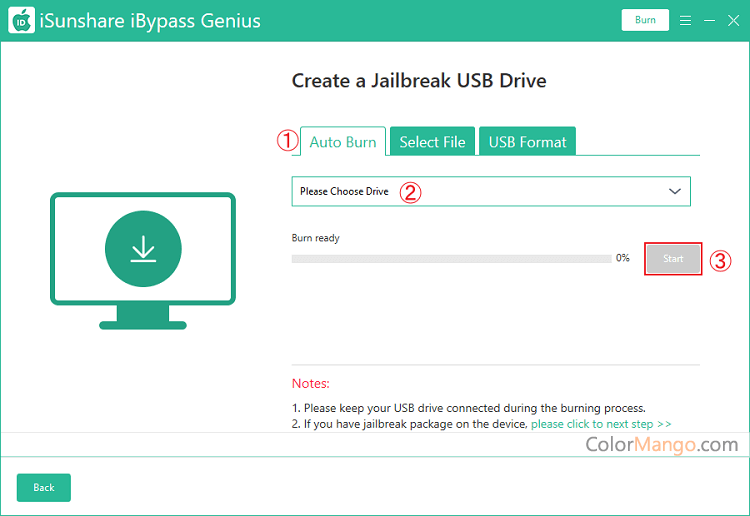Screen dimensions: 750x516
Task: Go Back to the previous screen
Action: click(x=44, y=487)
